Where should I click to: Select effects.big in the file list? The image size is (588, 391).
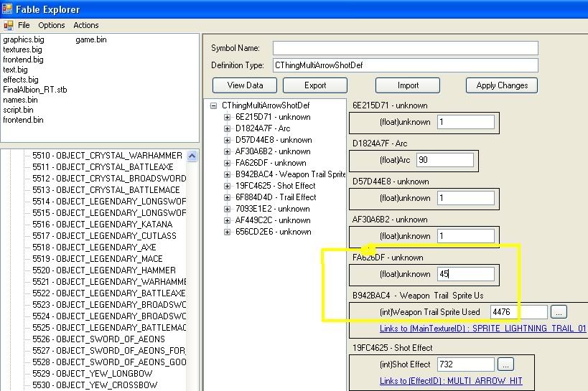coord(21,80)
